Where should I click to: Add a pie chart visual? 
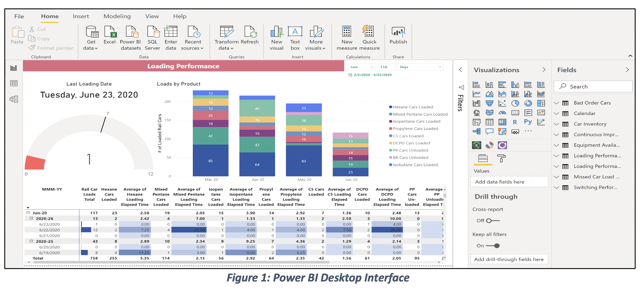[x=515, y=103]
